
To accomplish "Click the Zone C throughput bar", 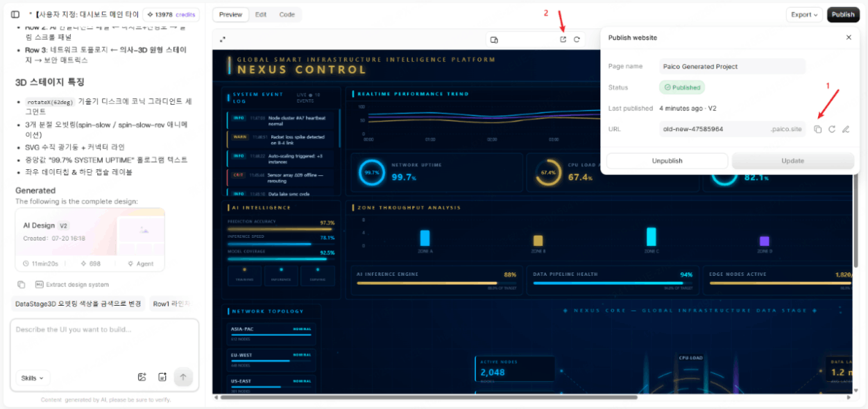I will tap(652, 236).
